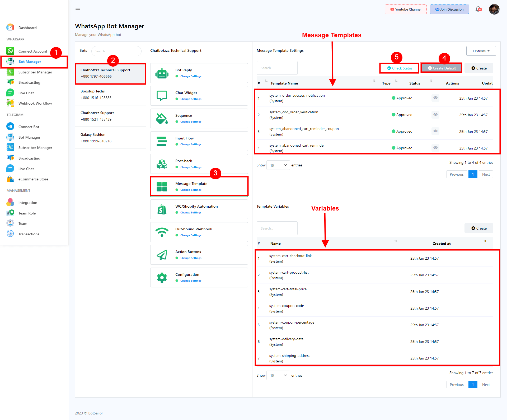Viewport: 507px width, 420px height.
Task: Select the Boostup Techs bot
Action: 110,95
